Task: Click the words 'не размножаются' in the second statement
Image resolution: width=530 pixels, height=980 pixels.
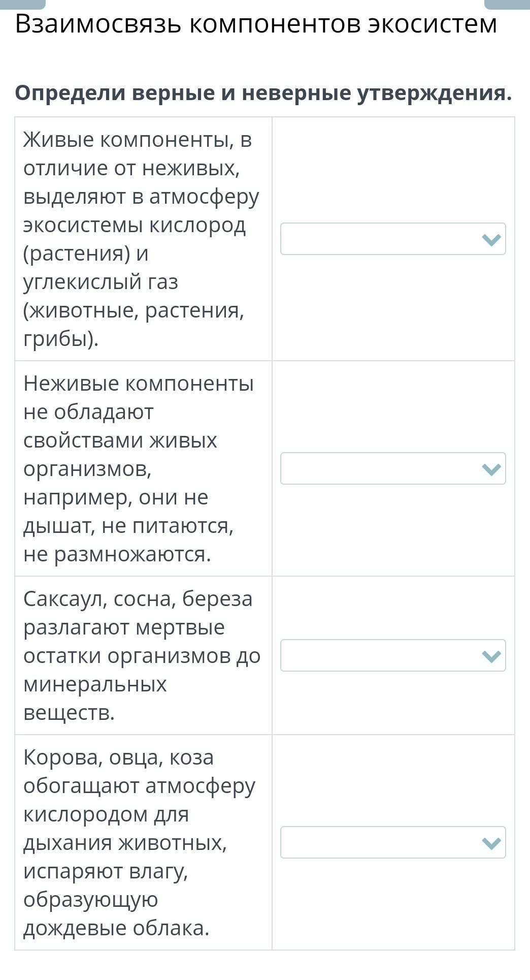Action: 117,554
